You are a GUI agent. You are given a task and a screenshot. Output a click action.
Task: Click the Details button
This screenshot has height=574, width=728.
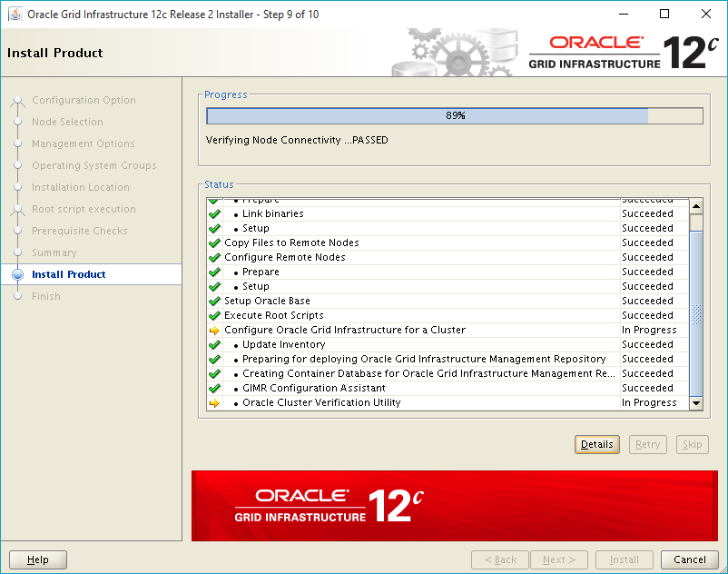(596, 444)
